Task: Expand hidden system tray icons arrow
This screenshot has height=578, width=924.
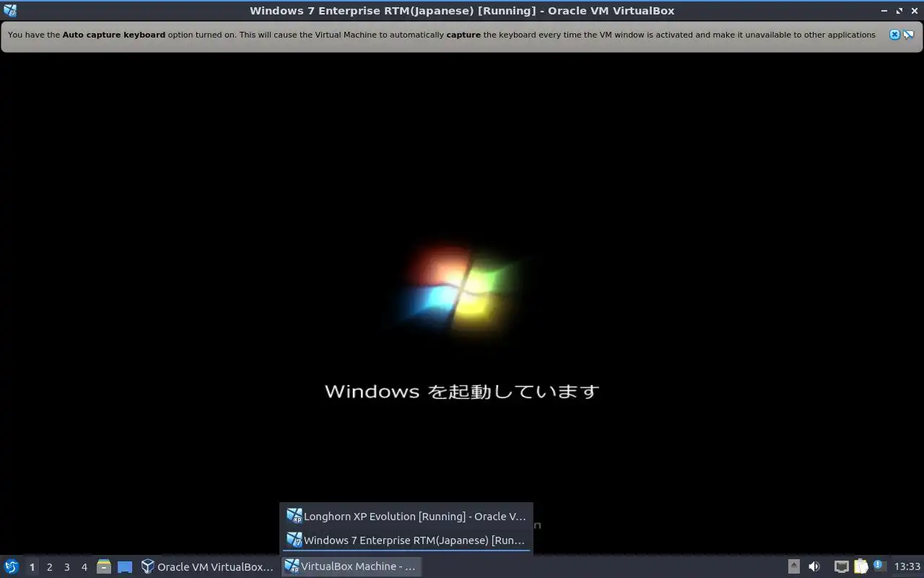Action: pos(793,566)
